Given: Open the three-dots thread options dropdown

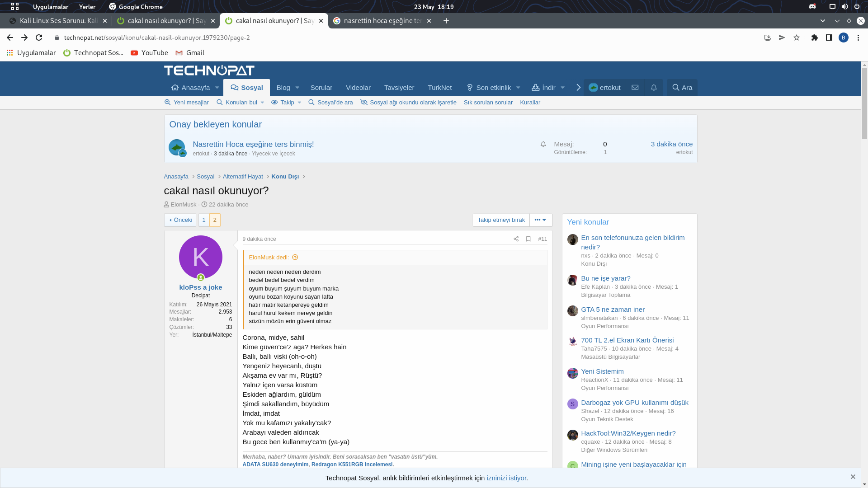Looking at the screenshot, I should pyautogui.click(x=541, y=220).
